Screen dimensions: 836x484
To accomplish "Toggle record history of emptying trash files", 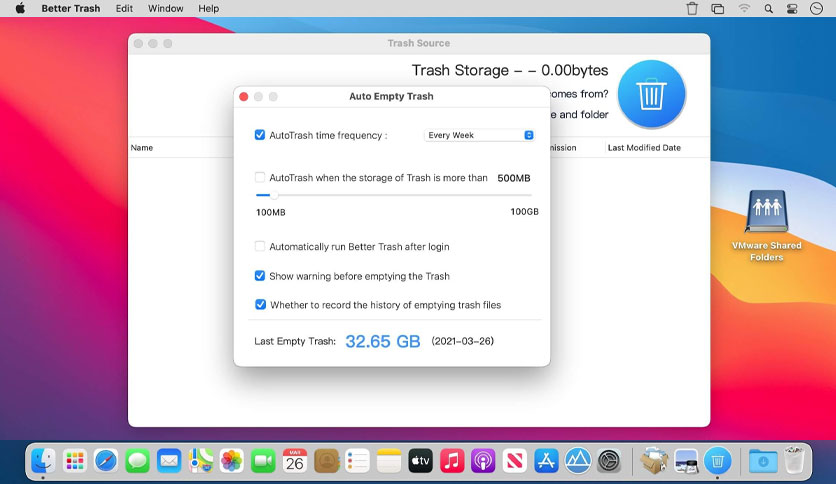I will 260,304.
